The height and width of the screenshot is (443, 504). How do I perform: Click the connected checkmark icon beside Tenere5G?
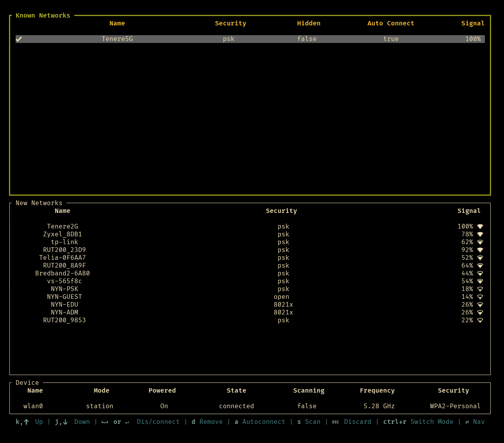coord(19,39)
